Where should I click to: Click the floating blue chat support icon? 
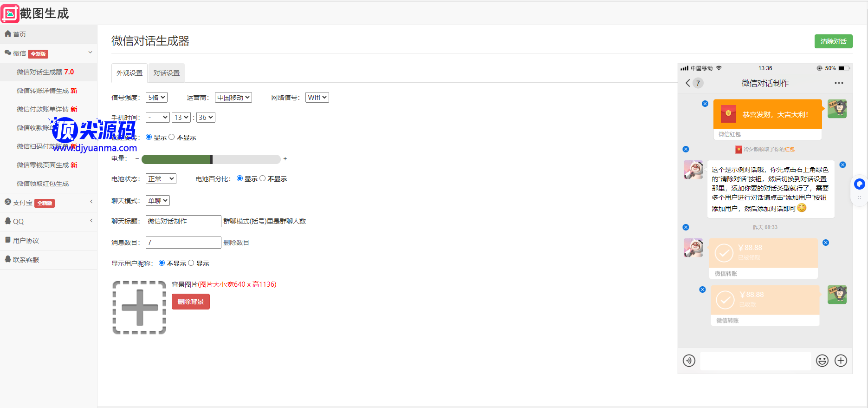point(859,184)
